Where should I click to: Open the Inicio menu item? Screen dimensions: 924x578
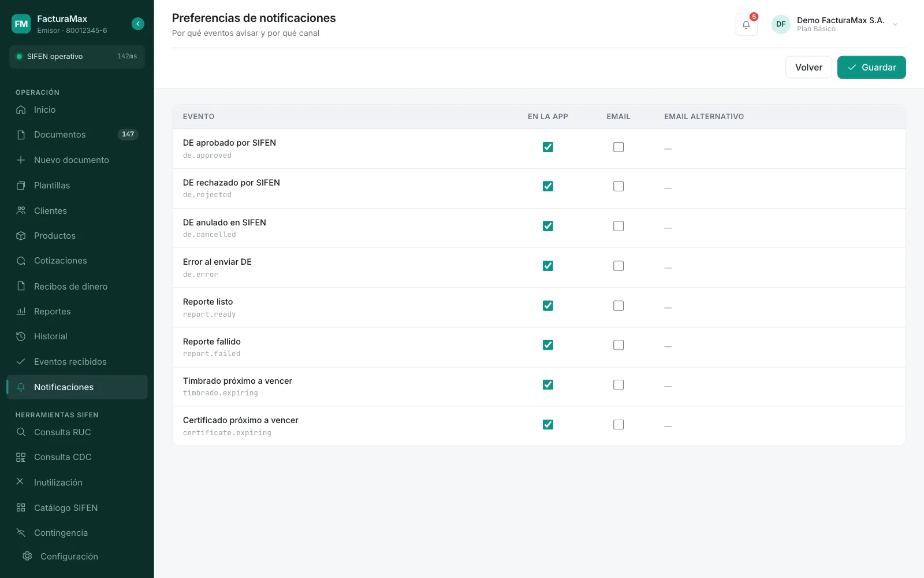[77, 110]
